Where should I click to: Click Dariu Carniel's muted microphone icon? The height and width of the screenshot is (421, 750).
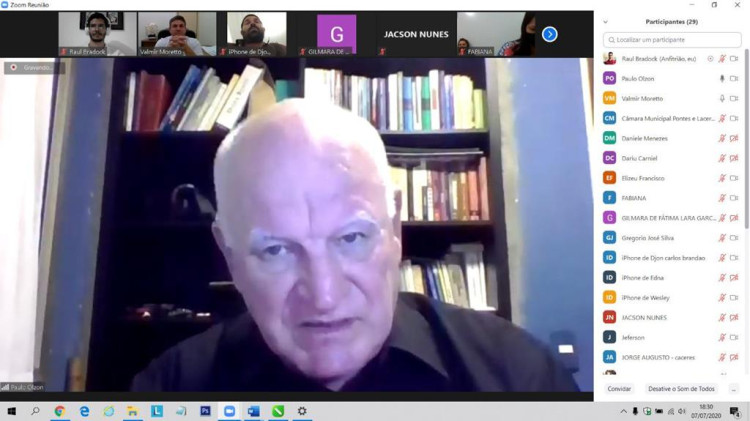pos(722,158)
